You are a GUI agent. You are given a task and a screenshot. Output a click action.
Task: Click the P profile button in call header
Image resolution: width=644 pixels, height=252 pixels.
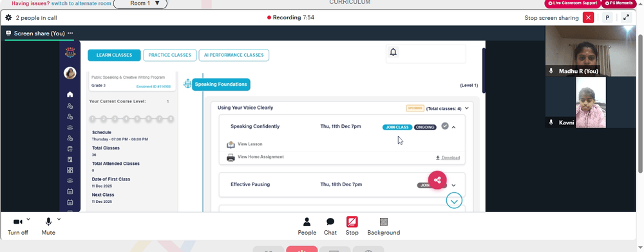(607, 17)
